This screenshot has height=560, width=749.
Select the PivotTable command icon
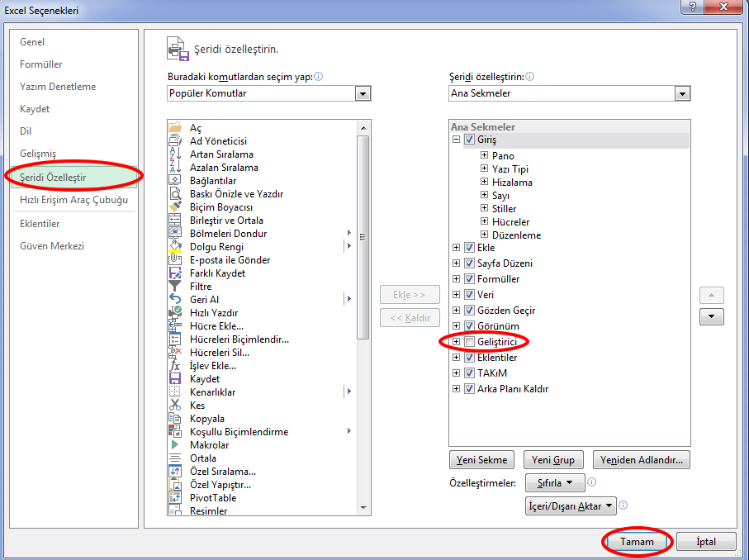click(175, 497)
